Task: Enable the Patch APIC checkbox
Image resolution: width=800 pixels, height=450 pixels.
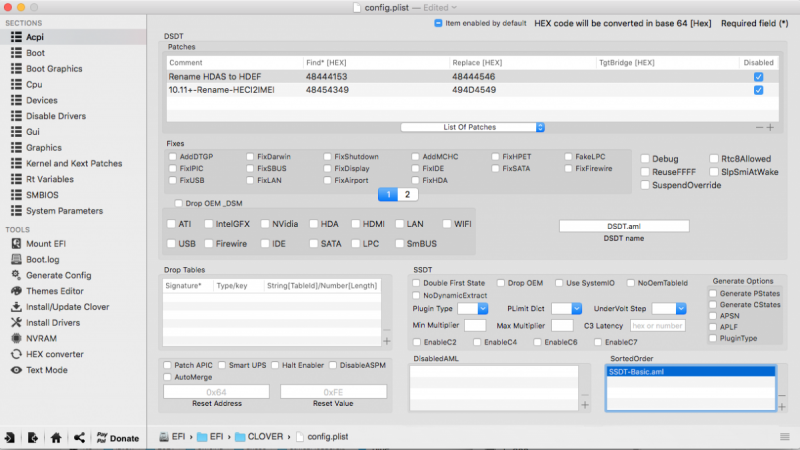Action: pyautogui.click(x=167, y=365)
